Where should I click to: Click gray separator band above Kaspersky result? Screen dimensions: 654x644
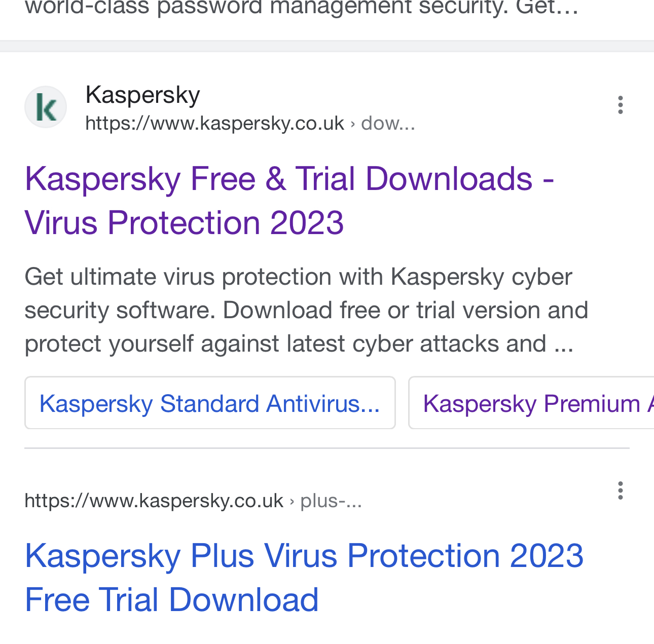click(327, 46)
